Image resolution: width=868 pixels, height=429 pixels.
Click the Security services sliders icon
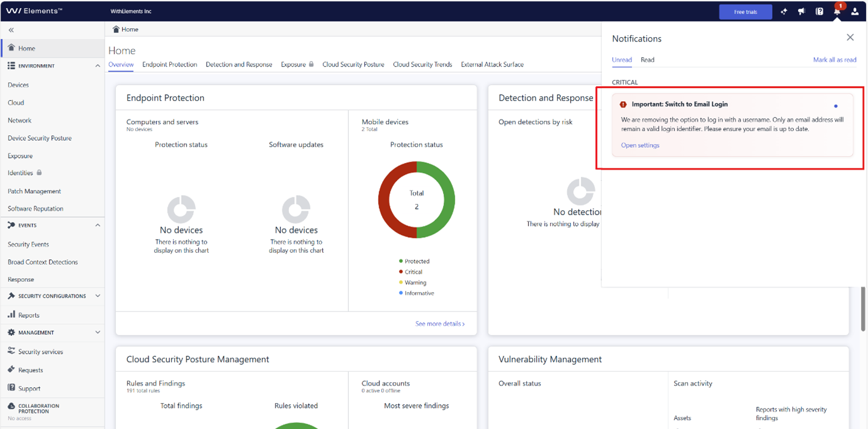(11, 351)
